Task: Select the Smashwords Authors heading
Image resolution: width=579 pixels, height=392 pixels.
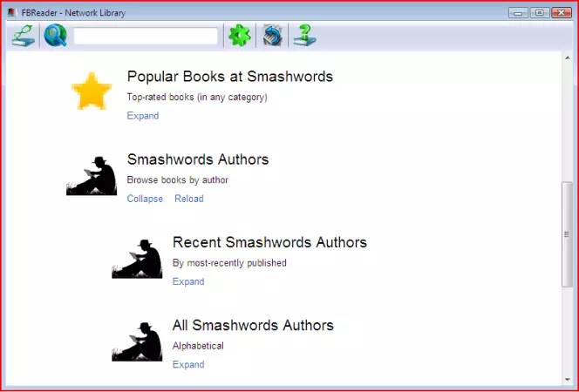Action: pos(198,159)
